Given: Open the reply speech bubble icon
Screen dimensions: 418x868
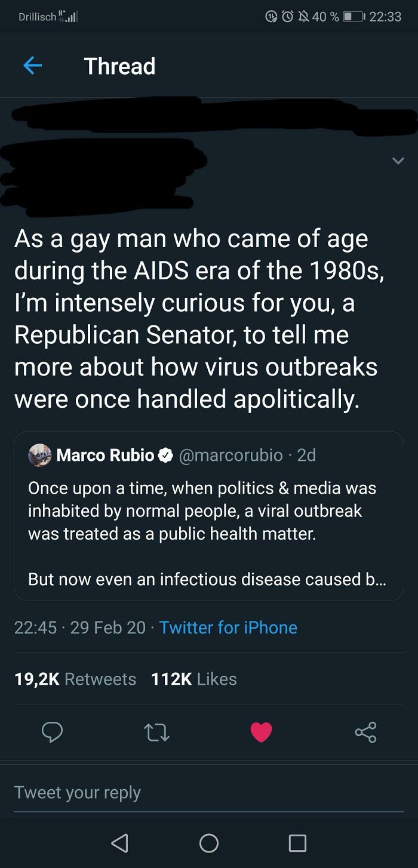Looking at the screenshot, I should 52,732.
